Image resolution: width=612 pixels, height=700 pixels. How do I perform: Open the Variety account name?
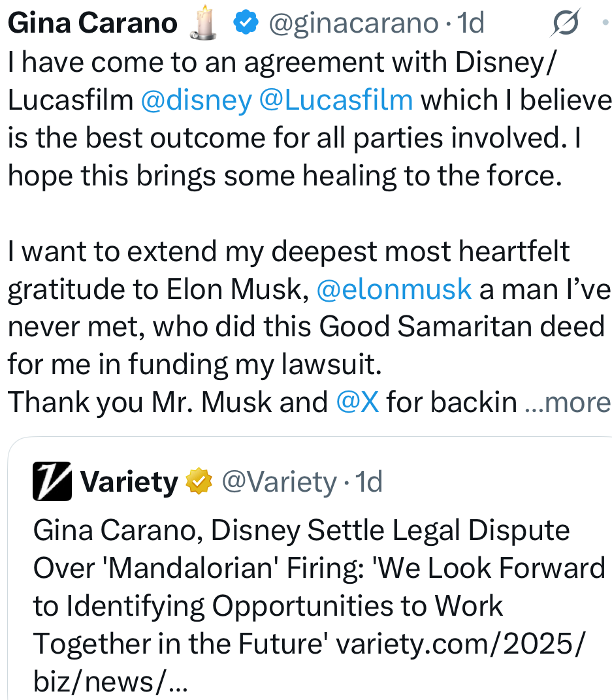129,483
